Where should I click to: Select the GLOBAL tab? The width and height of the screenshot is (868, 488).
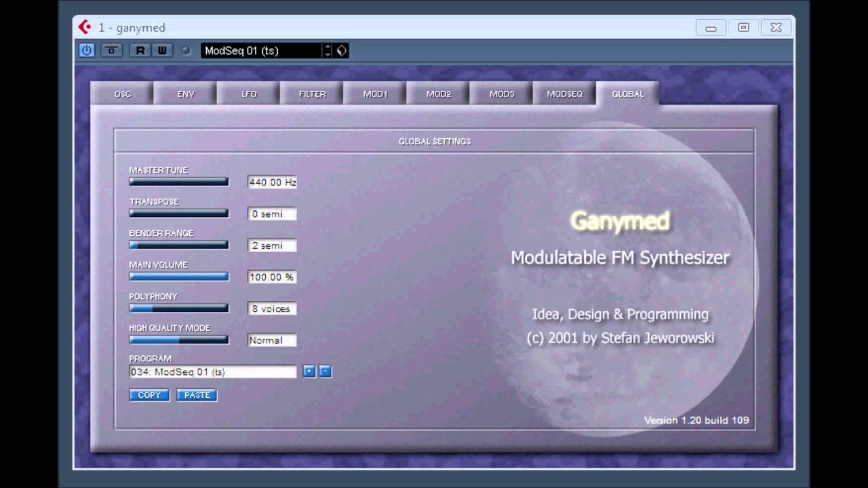click(x=628, y=94)
